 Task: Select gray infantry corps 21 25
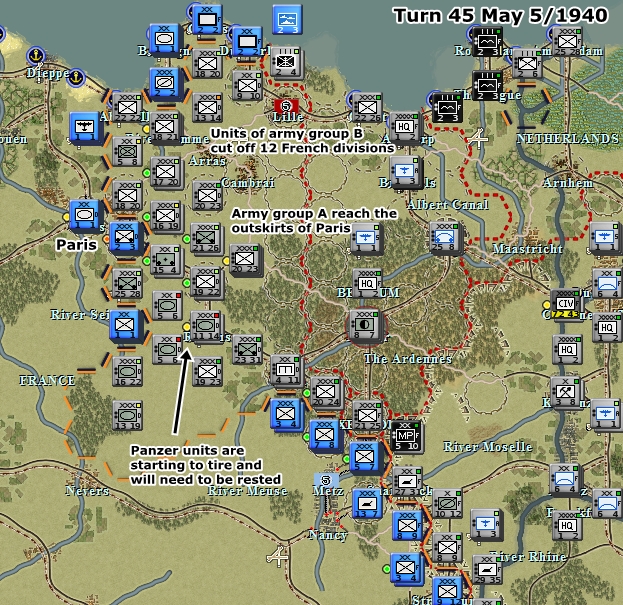tap(367, 416)
